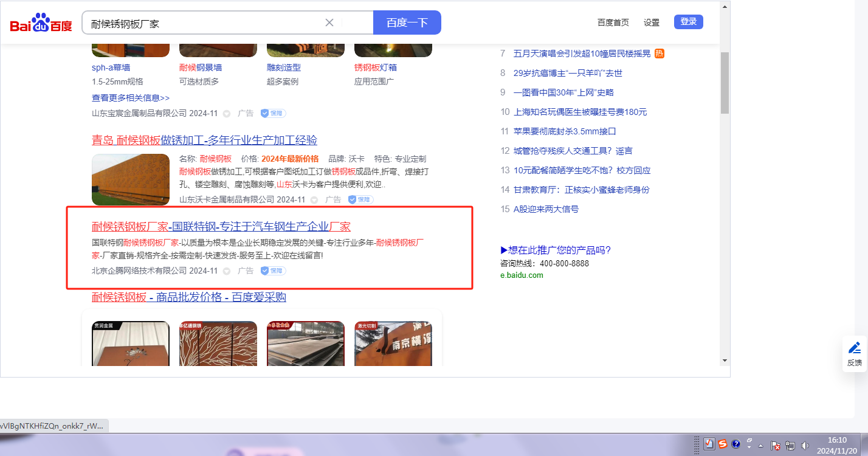Click the scrollbar up arrow

(725, 7)
